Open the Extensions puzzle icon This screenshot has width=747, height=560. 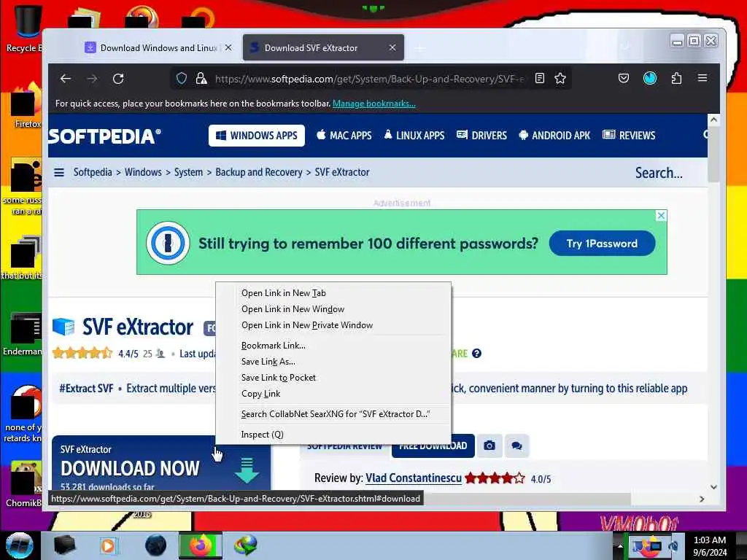click(676, 78)
